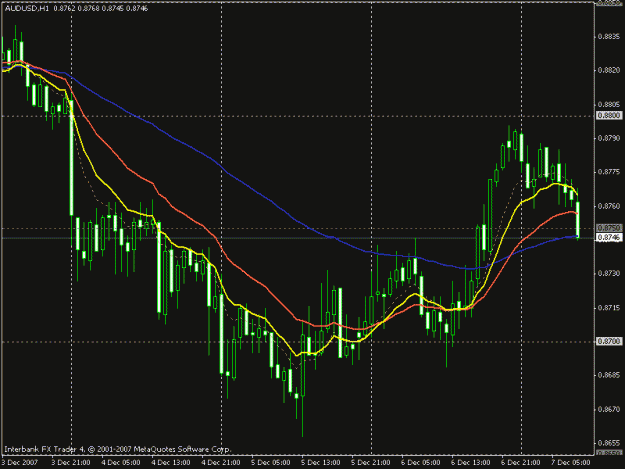
Task: Select the 0.8685 price axis label
Action: (x=609, y=375)
